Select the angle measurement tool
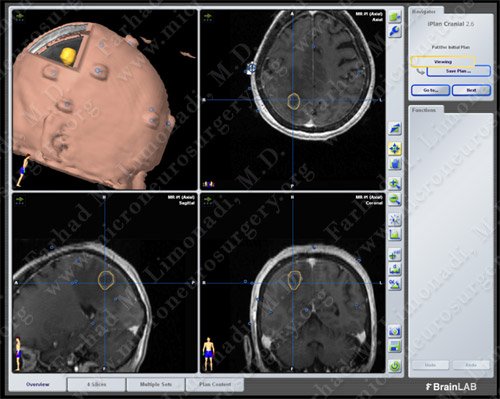 [395, 284]
